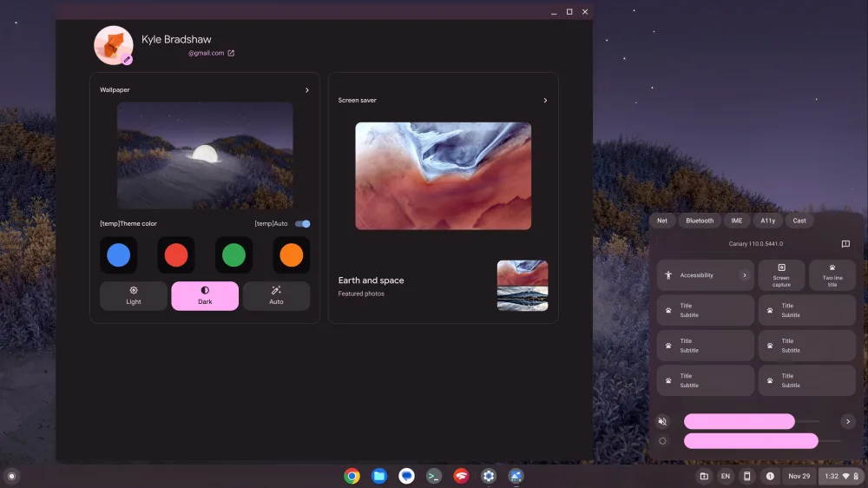Open the phone hub icon in the tray
The image size is (868, 488).
pyautogui.click(x=746, y=476)
